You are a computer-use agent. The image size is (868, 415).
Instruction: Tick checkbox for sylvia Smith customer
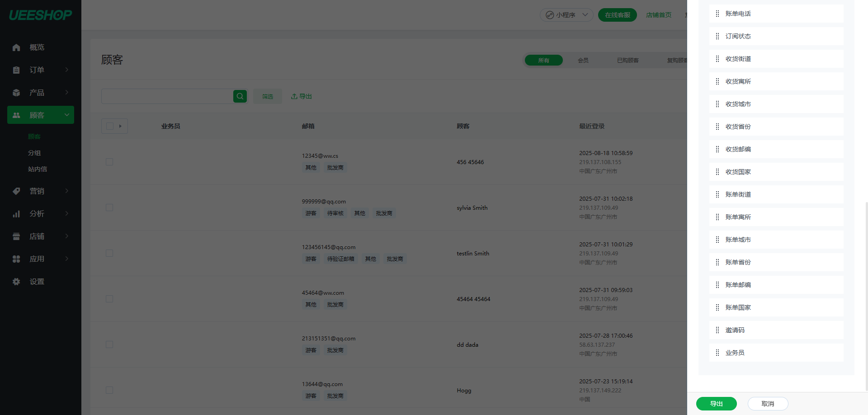point(109,207)
